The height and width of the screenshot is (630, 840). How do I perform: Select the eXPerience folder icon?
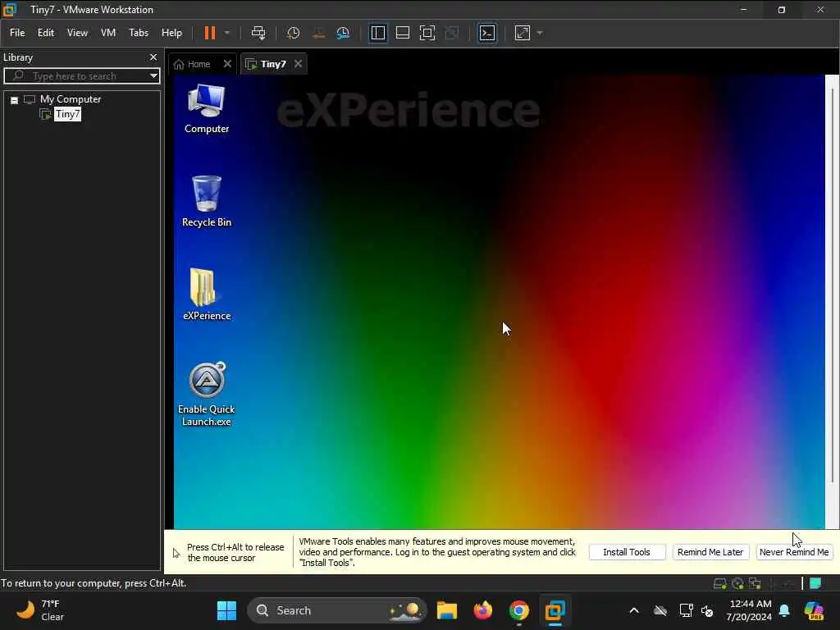[206, 294]
